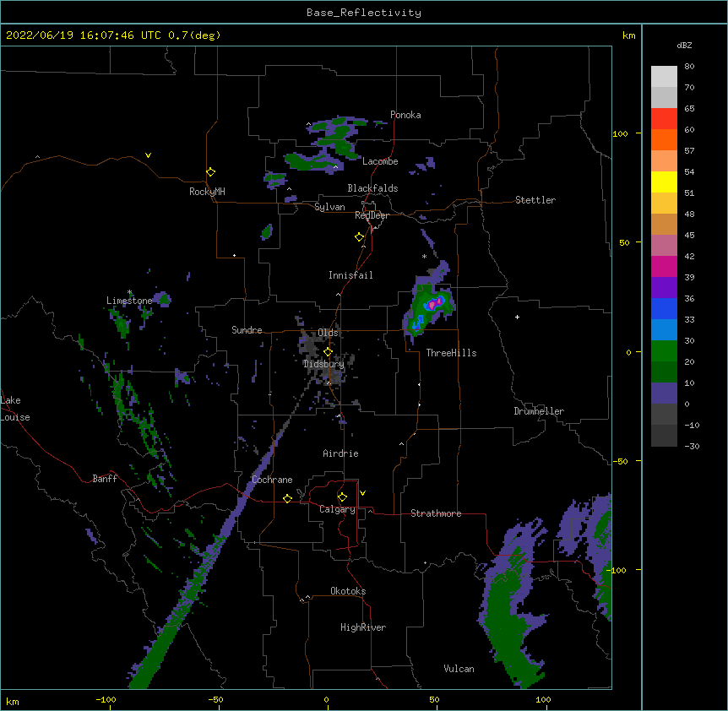Click the white plus marker west of Drumheller region

click(x=517, y=317)
